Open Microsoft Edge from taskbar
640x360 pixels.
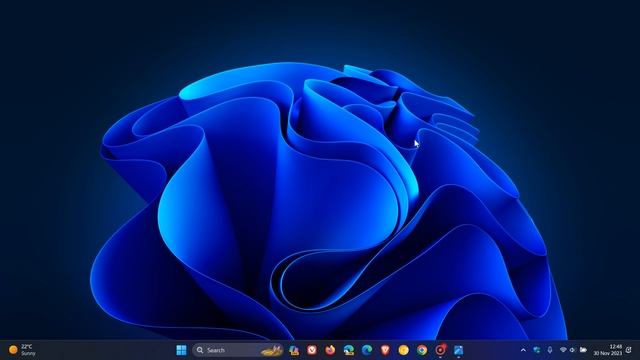coord(367,350)
